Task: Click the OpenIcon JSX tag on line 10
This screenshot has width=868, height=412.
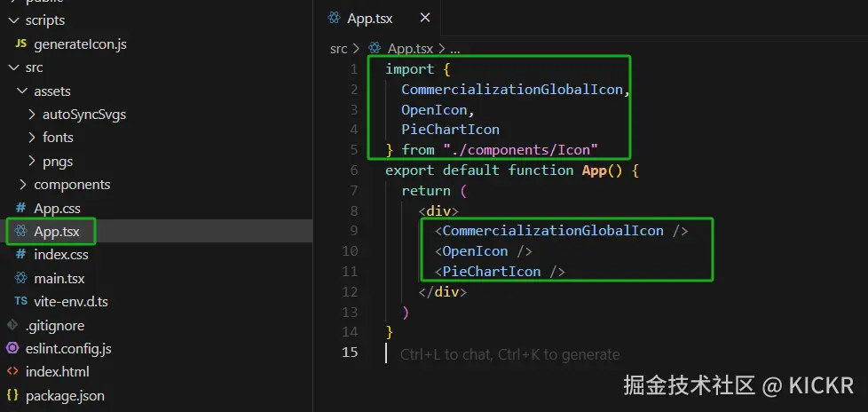Action: point(484,251)
